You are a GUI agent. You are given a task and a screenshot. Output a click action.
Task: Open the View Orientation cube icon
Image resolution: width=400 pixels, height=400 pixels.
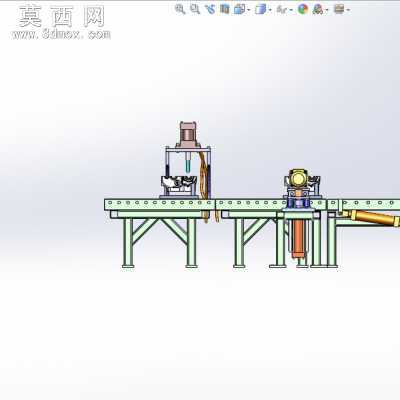[239, 9]
